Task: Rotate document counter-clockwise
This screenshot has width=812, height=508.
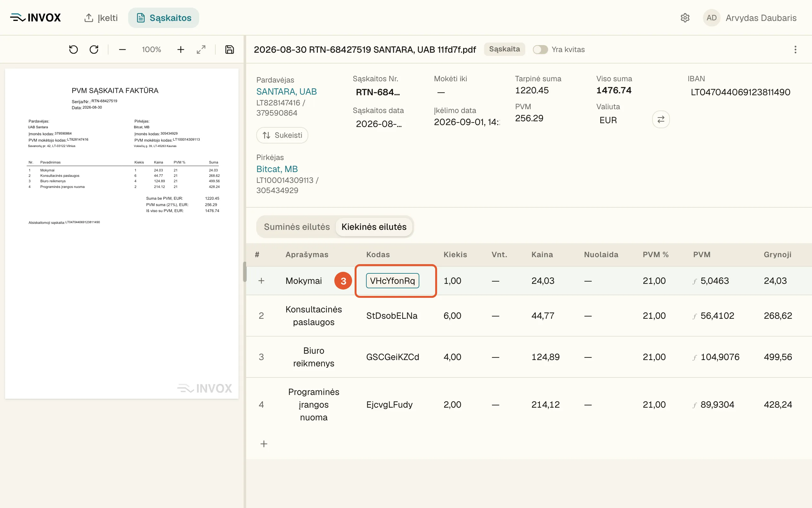Action: (x=74, y=50)
